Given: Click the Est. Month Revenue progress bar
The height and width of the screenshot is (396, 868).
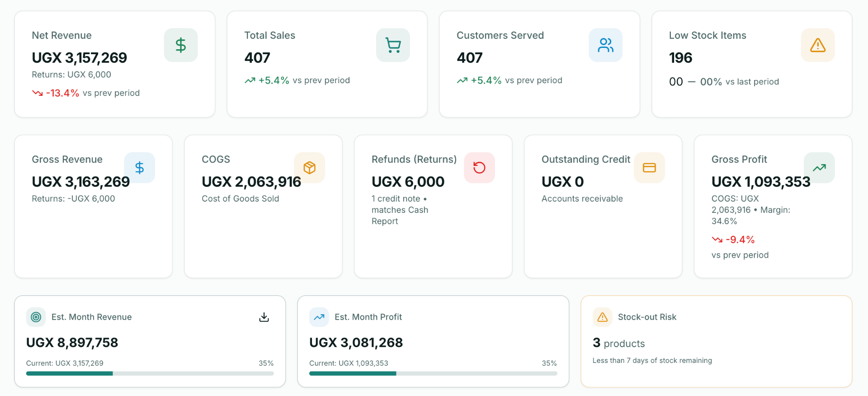Looking at the screenshot, I should [150, 373].
